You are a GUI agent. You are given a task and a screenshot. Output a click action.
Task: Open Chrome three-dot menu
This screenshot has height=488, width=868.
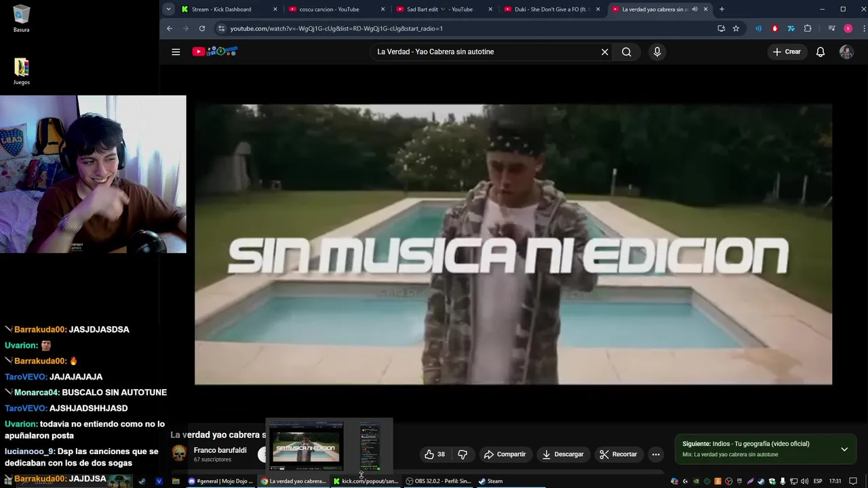tap(864, 28)
